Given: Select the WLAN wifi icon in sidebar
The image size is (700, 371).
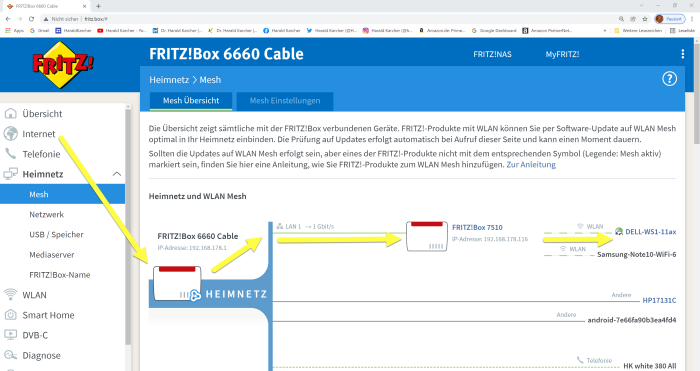Looking at the screenshot, I should point(10,294).
